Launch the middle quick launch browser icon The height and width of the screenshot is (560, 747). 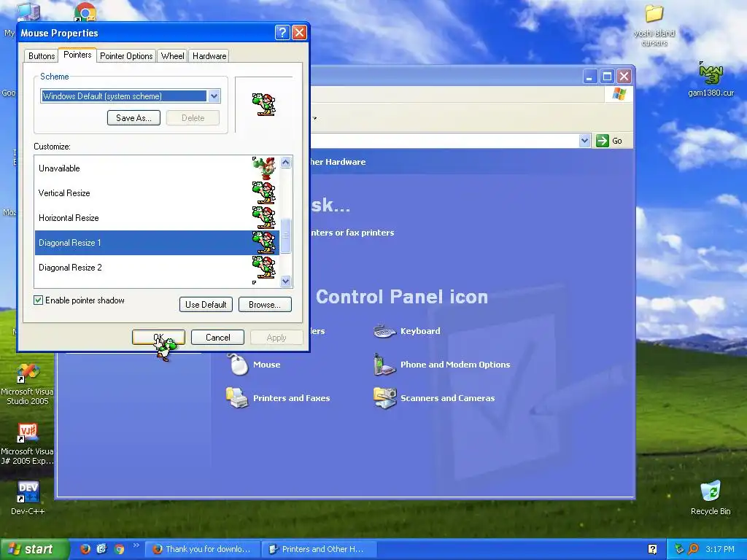(102, 549)
